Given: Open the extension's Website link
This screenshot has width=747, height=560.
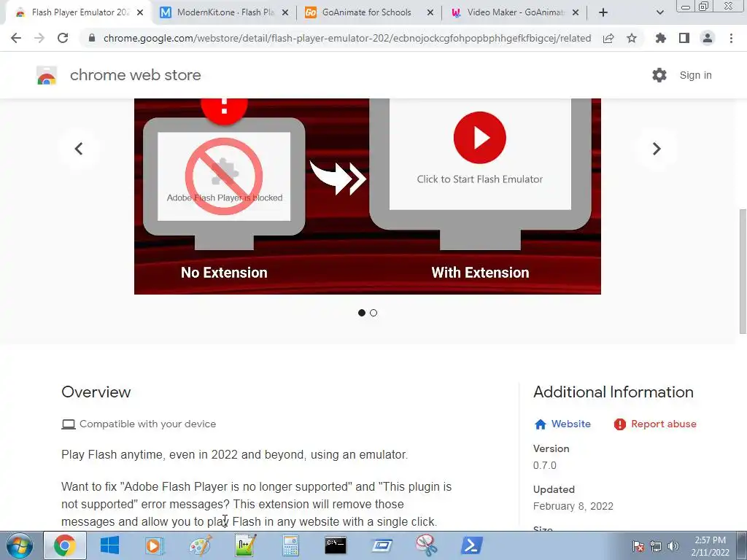Looking at the screenshot, I should pyautogui.click(x=562, y=424).
